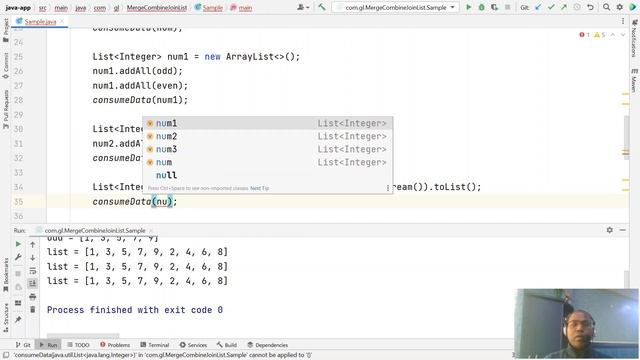
Task: Select num2 completion suggestion
Action: click(267, 136)
